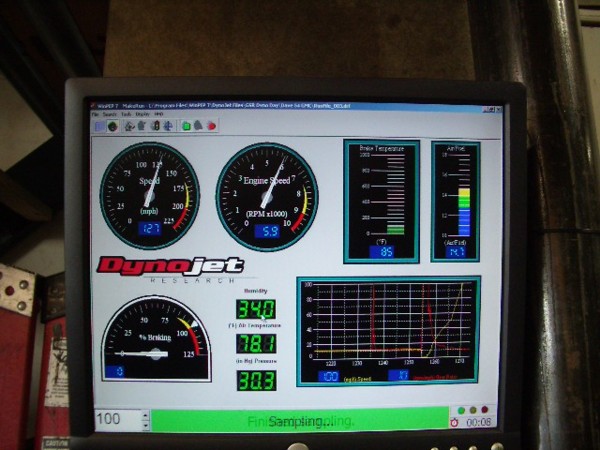Click the traffic light toolbar icon
Image resolution: width=600 pixels, height=450 pixels.
[x=155, y=126]
